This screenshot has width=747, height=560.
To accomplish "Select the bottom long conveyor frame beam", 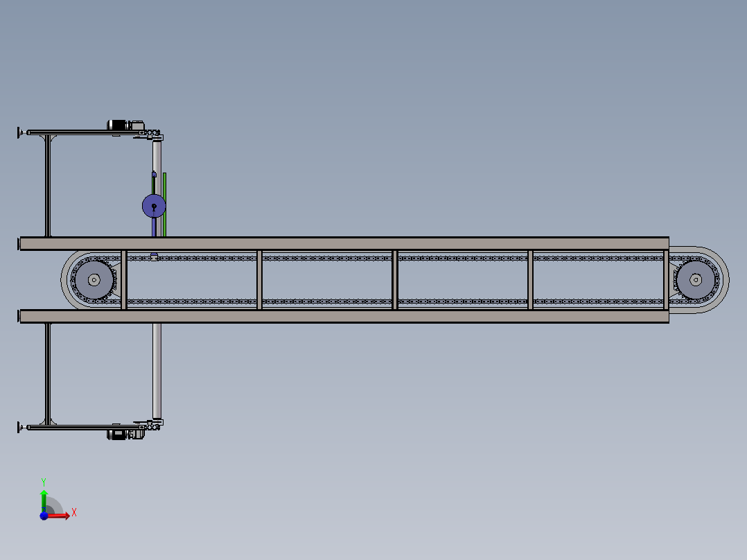I will 344,316.
